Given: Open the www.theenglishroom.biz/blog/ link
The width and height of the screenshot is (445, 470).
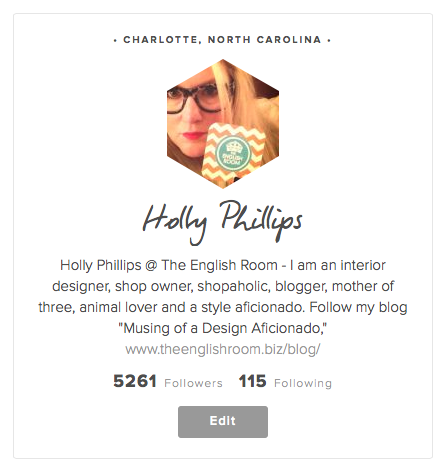Looking at the screenshot, I should (223, 349).
